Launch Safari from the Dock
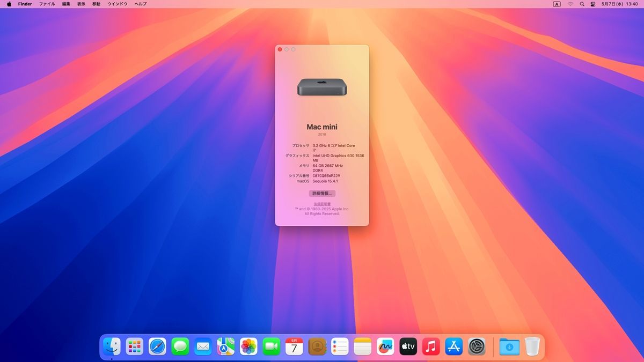 click(157, 347)
